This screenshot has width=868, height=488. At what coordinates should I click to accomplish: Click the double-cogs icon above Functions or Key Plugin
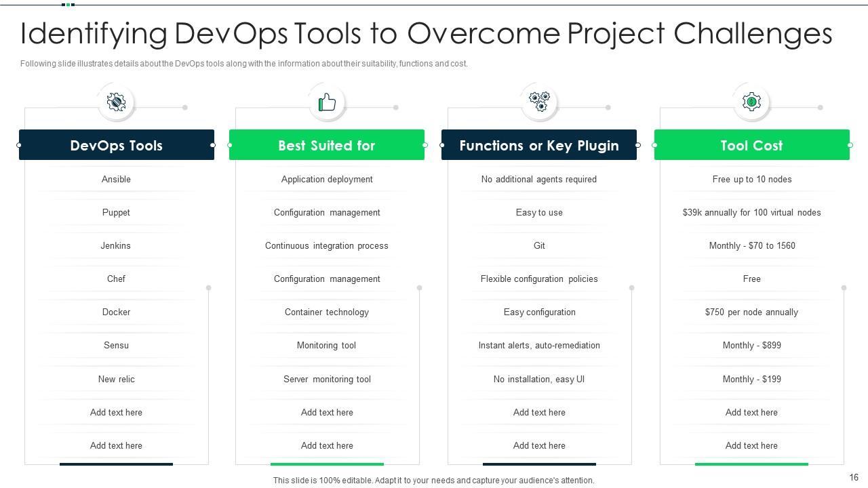(x=538, y=101)
